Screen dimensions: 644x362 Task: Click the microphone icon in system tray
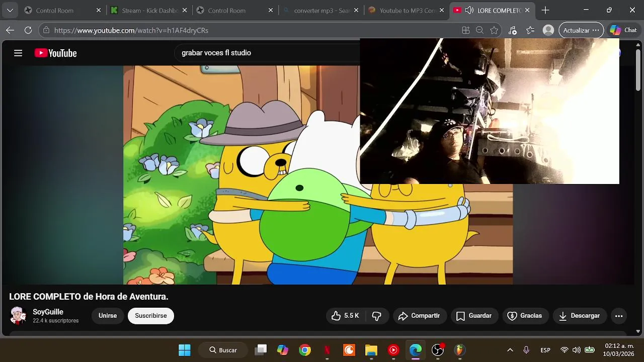(x=526, y=350)
